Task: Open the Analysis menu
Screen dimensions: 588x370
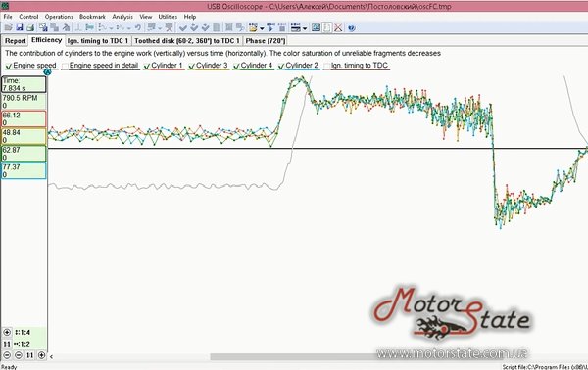Action: click(x=122, y=17)
